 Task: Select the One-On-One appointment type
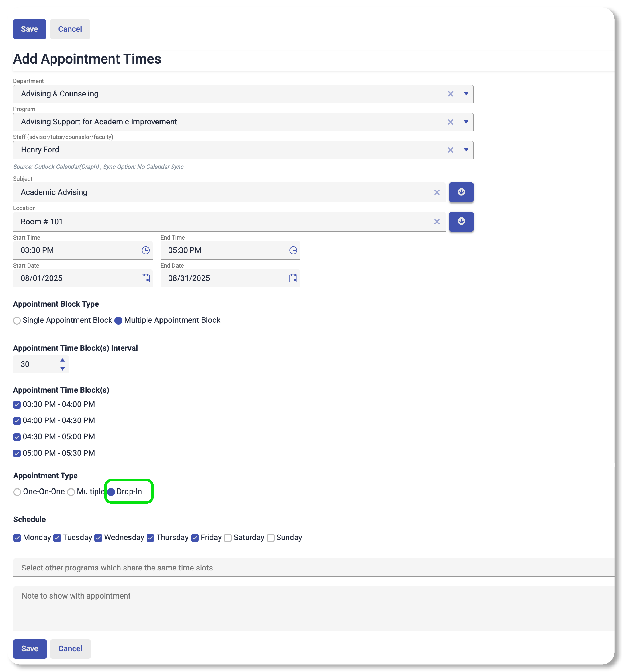(17, 492)
